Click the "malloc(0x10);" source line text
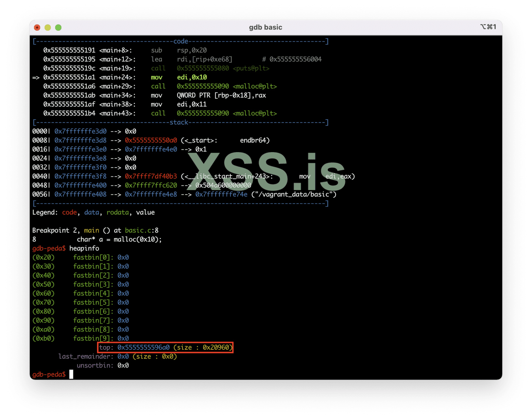The height and width of the screenshot is (419, 532). tap(138, 240)
